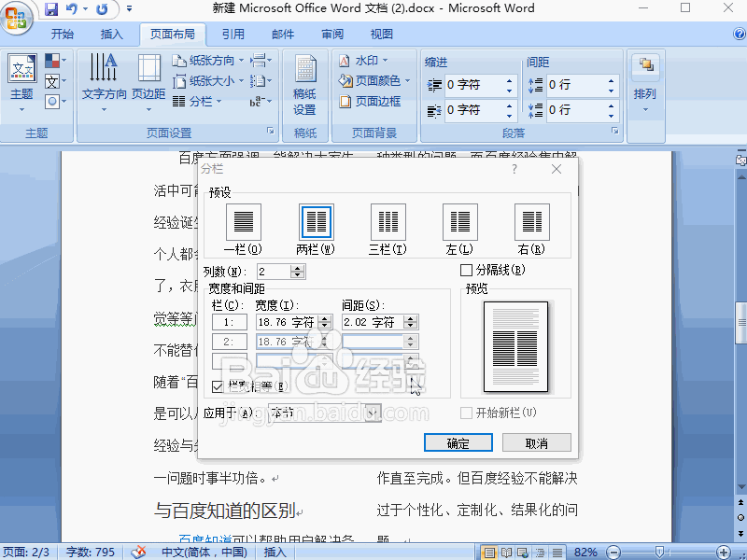747x560 pixels.
Task: Open 排列 arrange menu
Action: coord(645,83)
